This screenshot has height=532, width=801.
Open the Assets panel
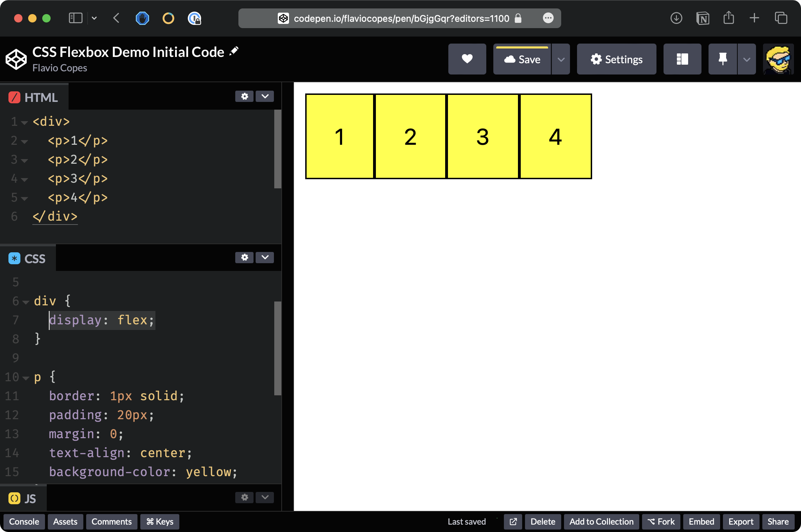[65, 522]
